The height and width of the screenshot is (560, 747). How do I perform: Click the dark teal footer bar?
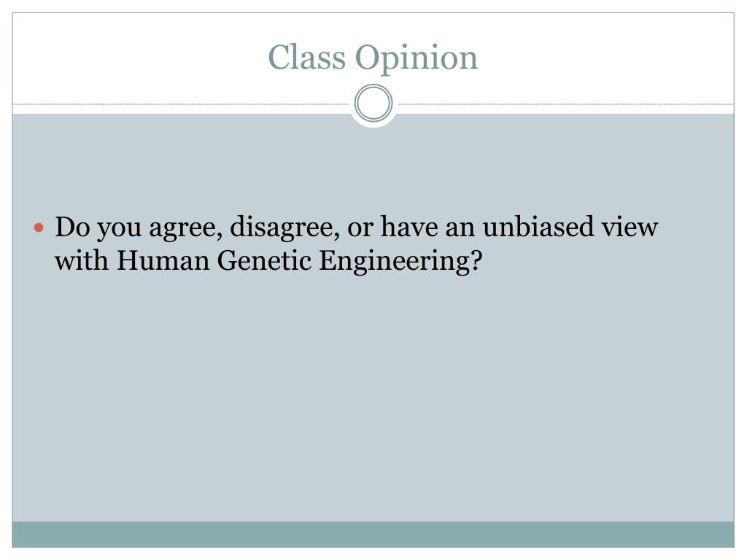[x=373, y=534]
